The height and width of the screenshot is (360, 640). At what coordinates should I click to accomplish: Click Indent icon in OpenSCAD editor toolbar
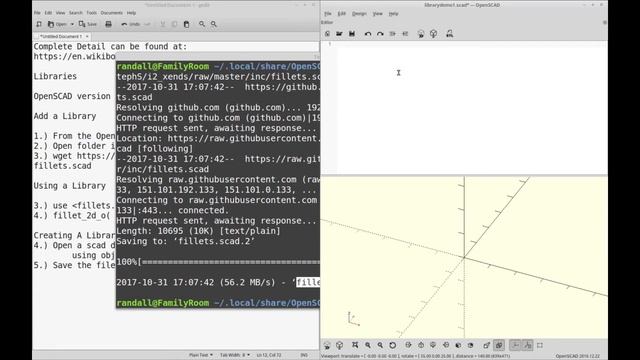pos(405,34)
